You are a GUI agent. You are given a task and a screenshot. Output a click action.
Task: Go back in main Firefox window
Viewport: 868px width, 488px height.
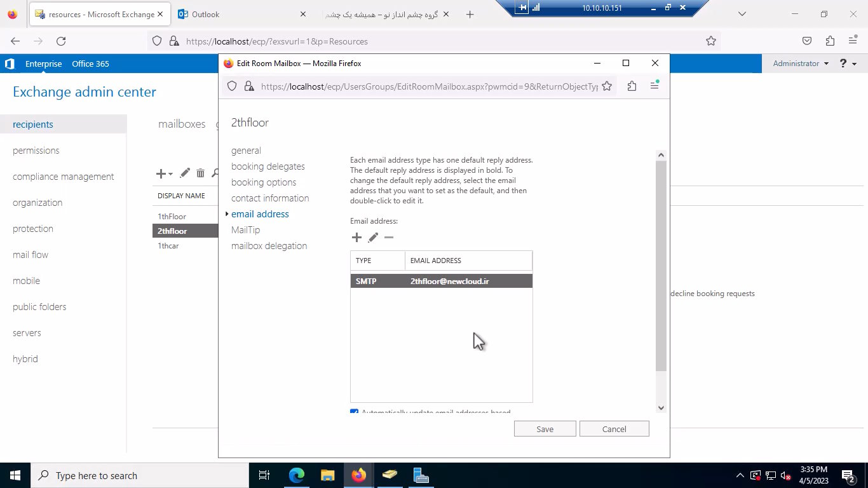(x=15, y=41)
